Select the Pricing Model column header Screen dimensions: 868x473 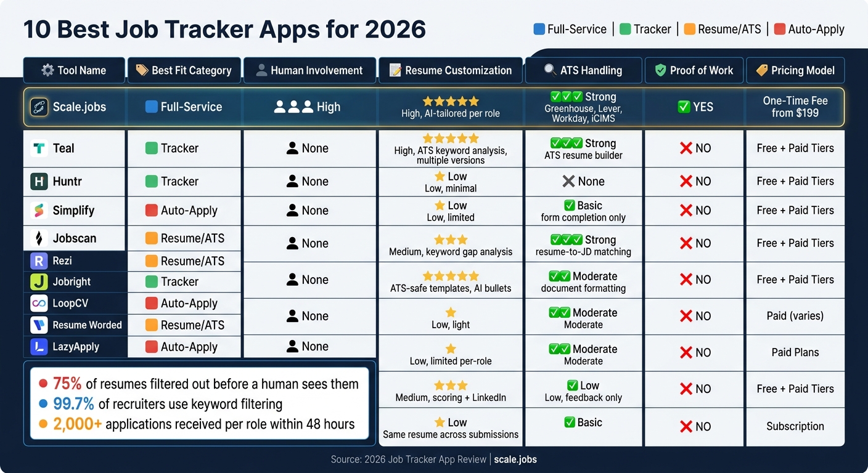pos(795,70)
